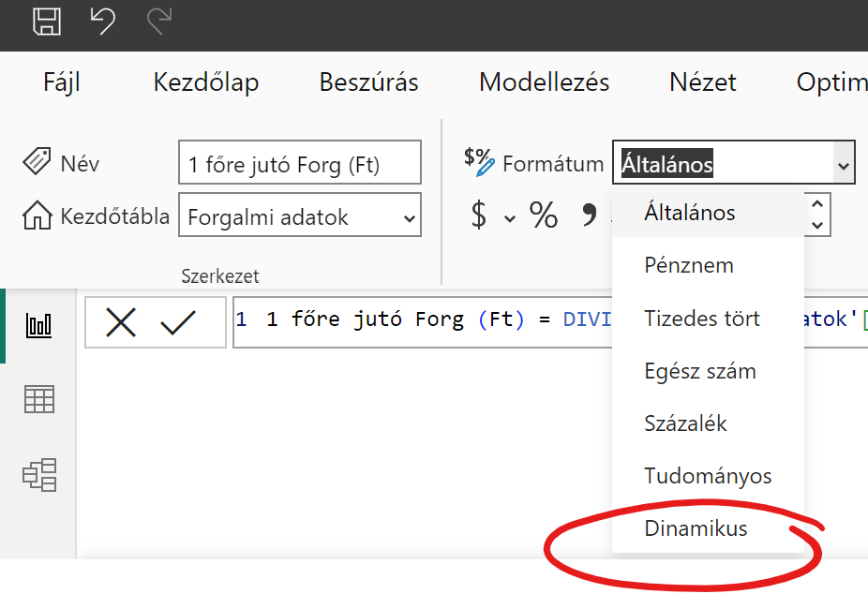The image size is (868, 594).
Task: Expand the currency symbol chevron next to $
Action: [x=510, y=218]
